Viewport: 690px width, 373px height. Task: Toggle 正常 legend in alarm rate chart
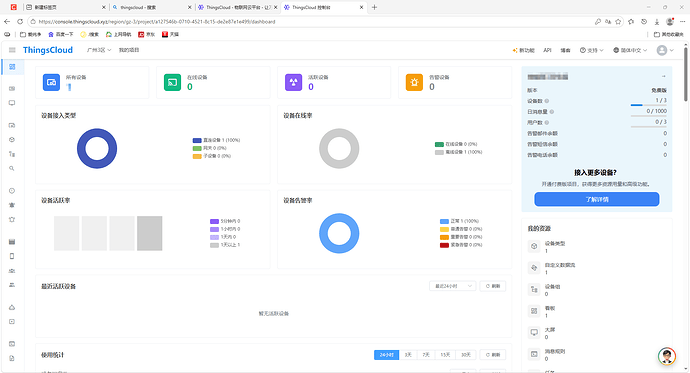click(x=459, y=221)
